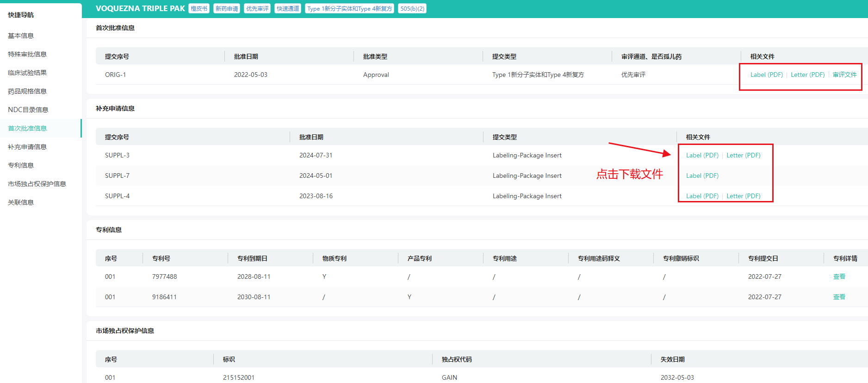Screen dimensions: 868x383
Task: Download SUPPL-7 Label (PDF)
Action: (702, 176)
